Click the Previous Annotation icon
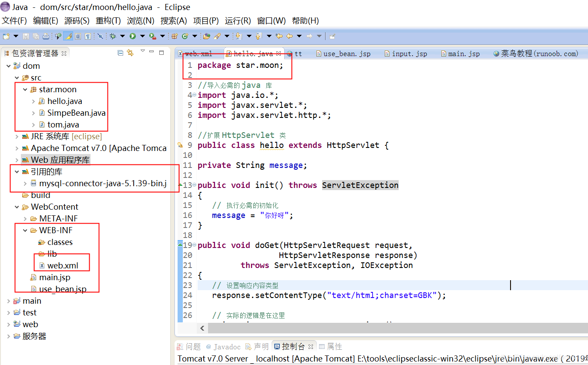Viewport: 588px width, 365px height. coord(259,36)
